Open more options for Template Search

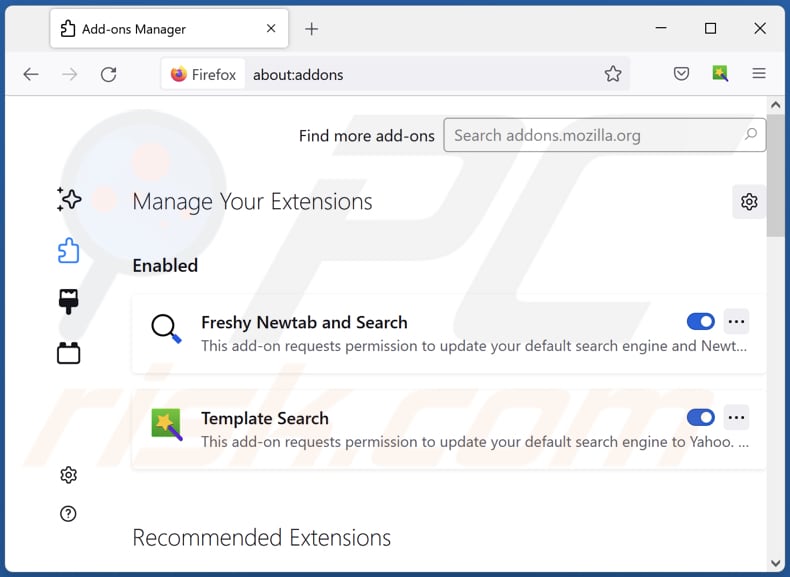[x=737, y=418]
